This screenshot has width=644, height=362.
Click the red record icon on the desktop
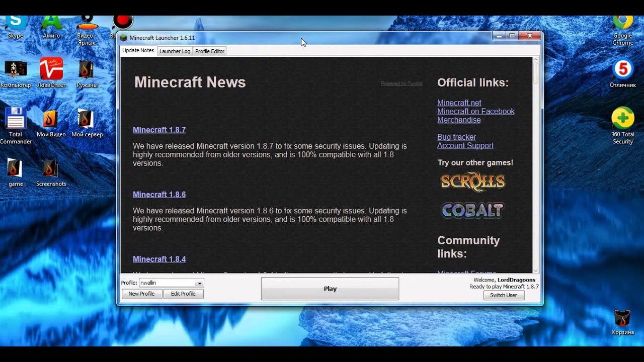click(x=122, y=22)
